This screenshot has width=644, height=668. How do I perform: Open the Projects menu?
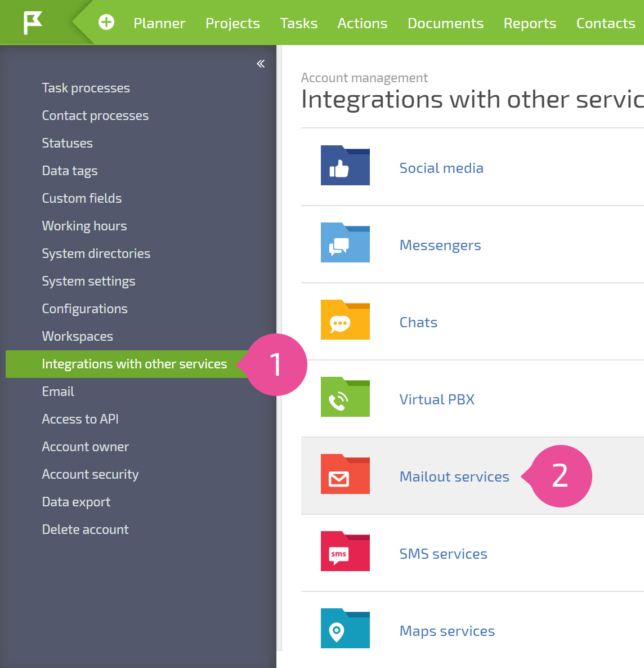click(x=232, y=23)
